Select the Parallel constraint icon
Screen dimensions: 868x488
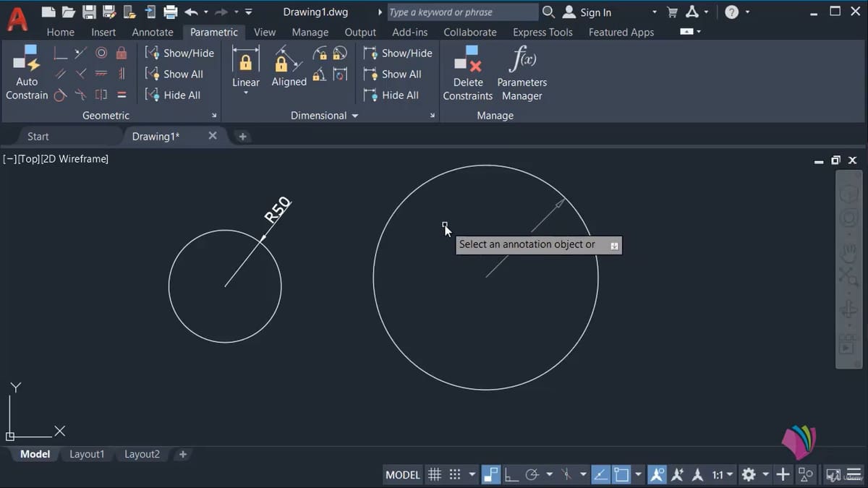coord(61,74)
